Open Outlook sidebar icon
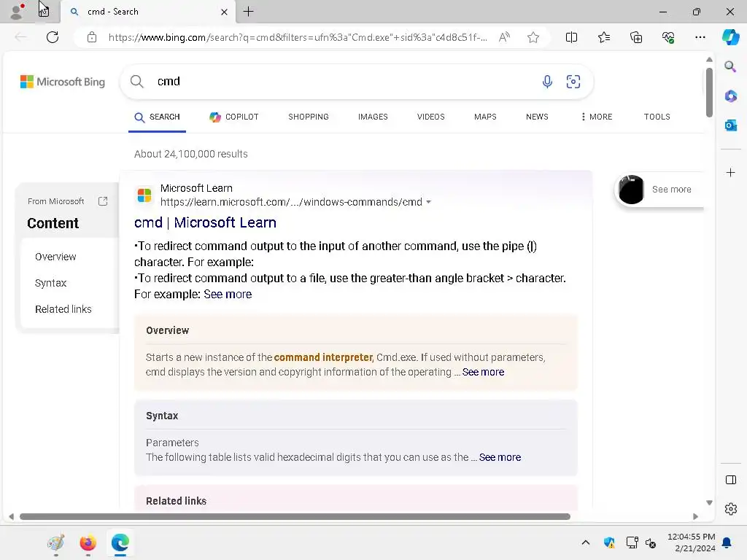Image resolution: width=747 pixels, height=560 pixels. [x=730, y=125]
